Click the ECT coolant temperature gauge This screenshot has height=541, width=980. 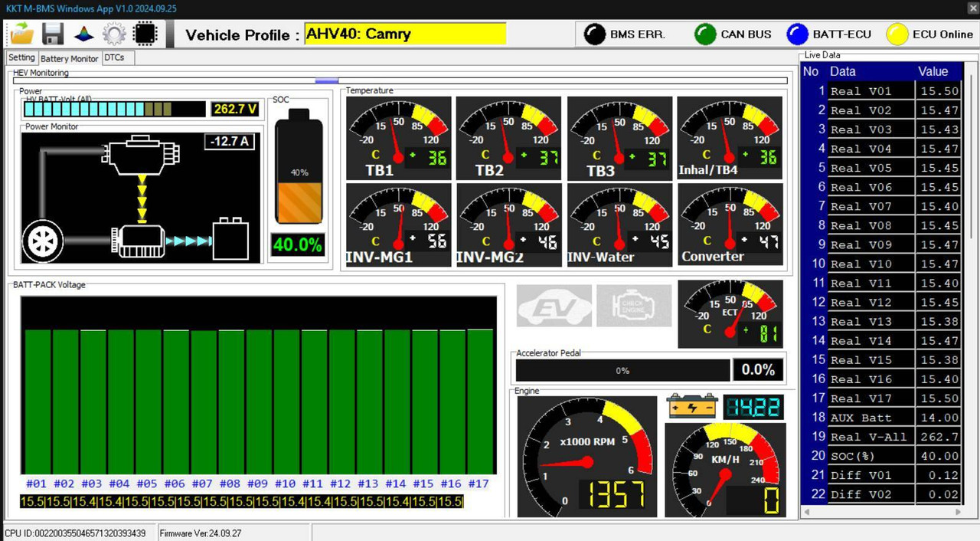click(x=730, y=313)
